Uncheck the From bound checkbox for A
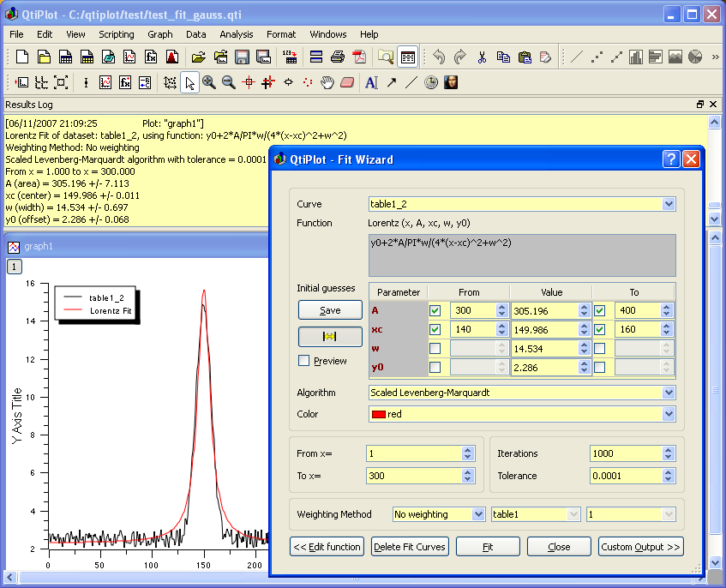 pos(435,310)
